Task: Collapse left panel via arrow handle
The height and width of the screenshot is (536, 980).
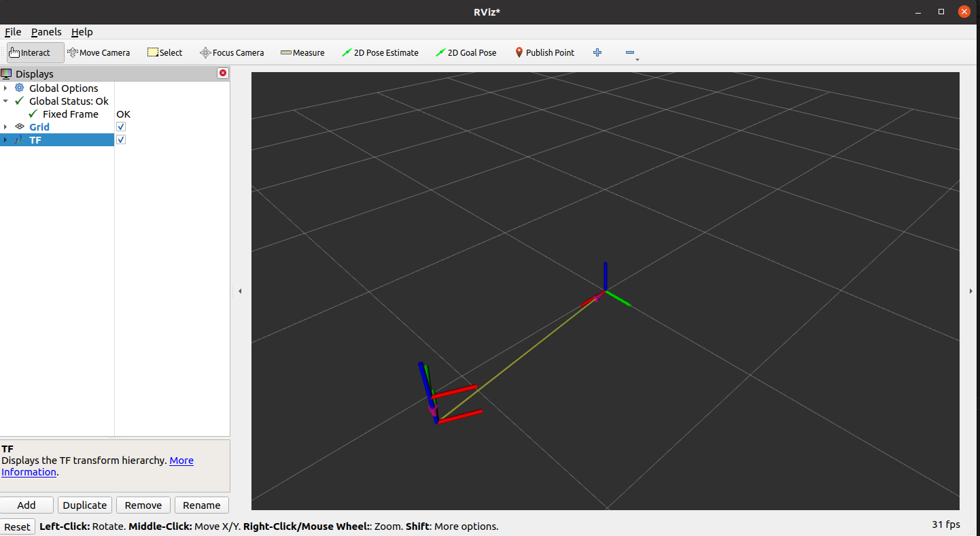Action: [x=240, y=291]
